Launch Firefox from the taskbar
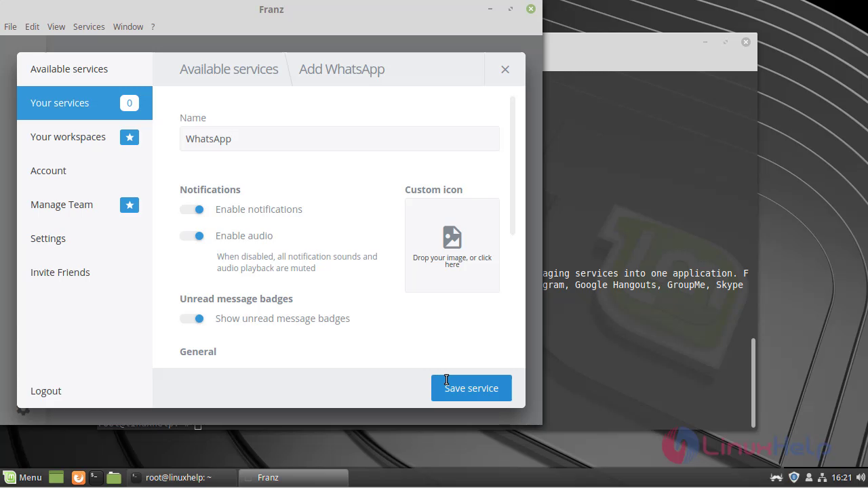The image size is (868, 488). [78, 477]
